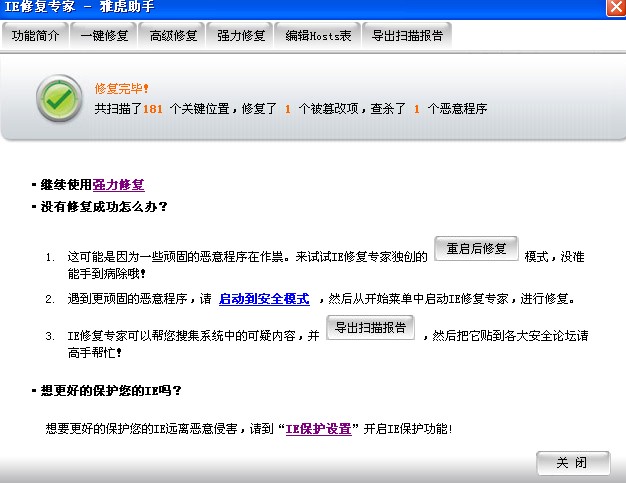Click the 修复完毕! status text
The height and width of the screenshot is (483, 626).
point(121,88)
